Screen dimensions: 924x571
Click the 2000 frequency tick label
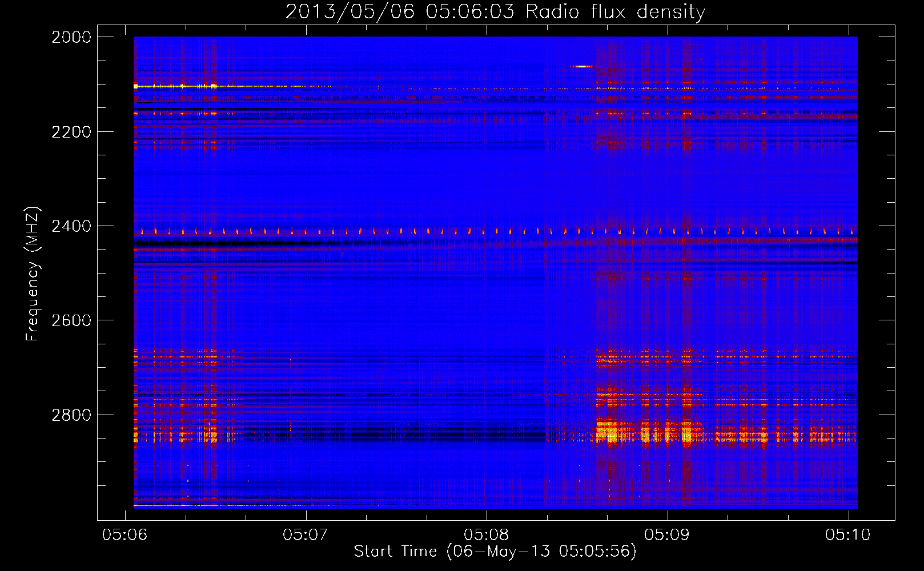point(71,37)
